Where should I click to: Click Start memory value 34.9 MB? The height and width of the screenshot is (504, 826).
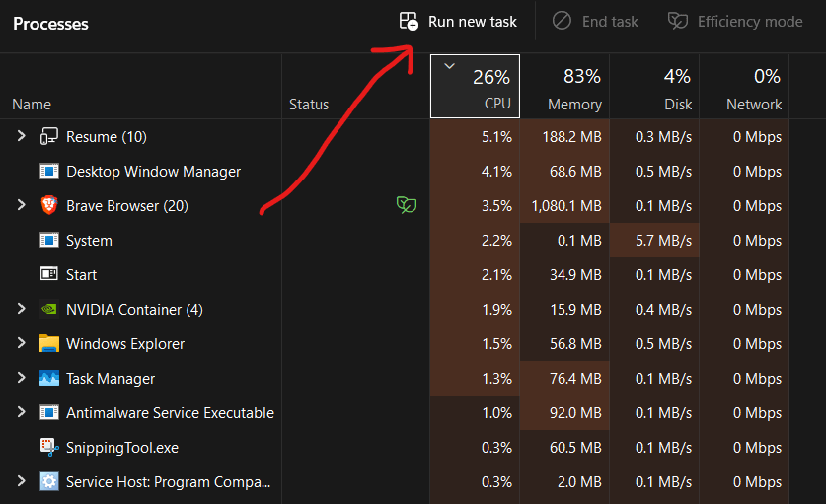coord(575,275)
